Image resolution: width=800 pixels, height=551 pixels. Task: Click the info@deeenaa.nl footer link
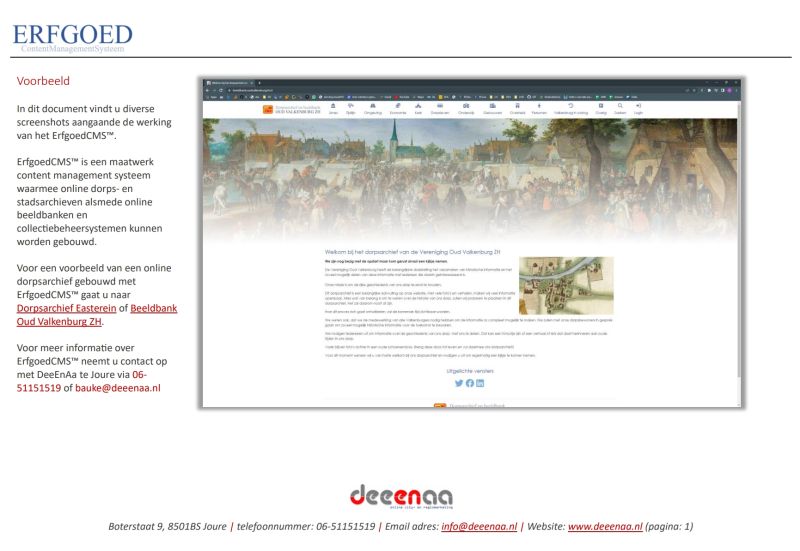[479, 527]
